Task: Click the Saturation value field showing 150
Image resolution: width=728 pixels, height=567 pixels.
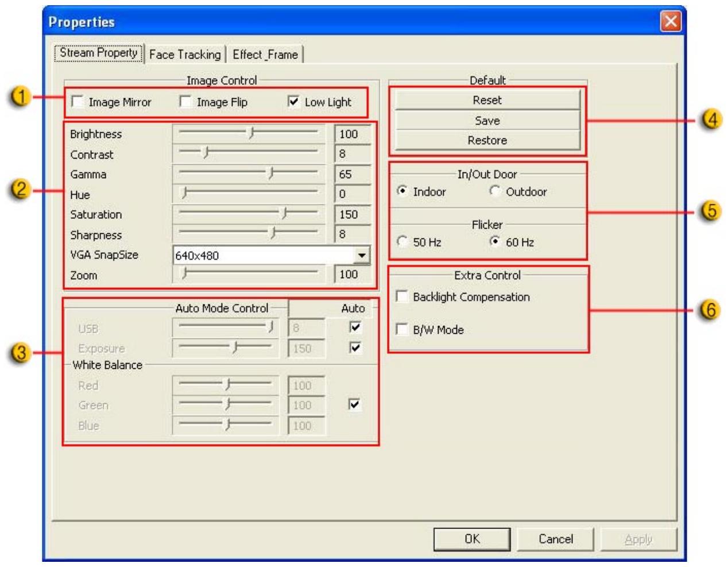Action: pos(353,214)
